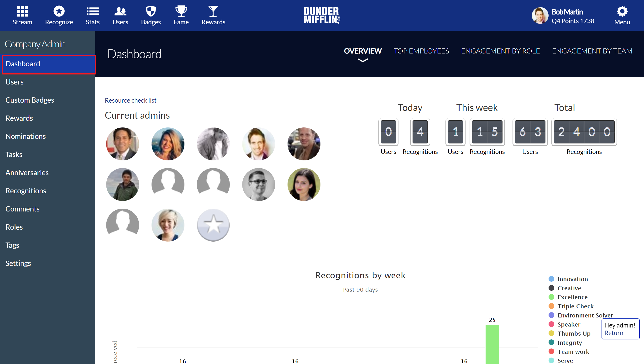
Task: Open the Stats list icon
Action: [x=93, y=11]
